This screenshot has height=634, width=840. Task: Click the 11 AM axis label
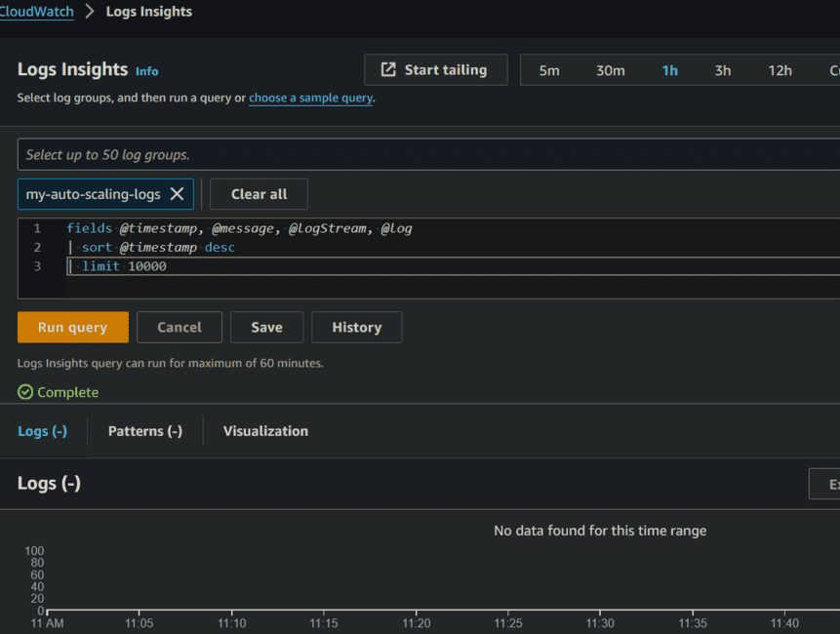[47, 623]
